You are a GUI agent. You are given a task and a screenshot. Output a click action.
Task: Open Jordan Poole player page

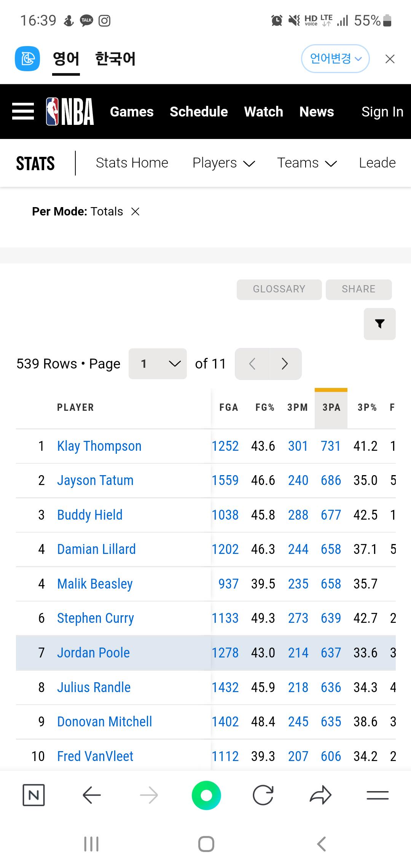[93, 653]
